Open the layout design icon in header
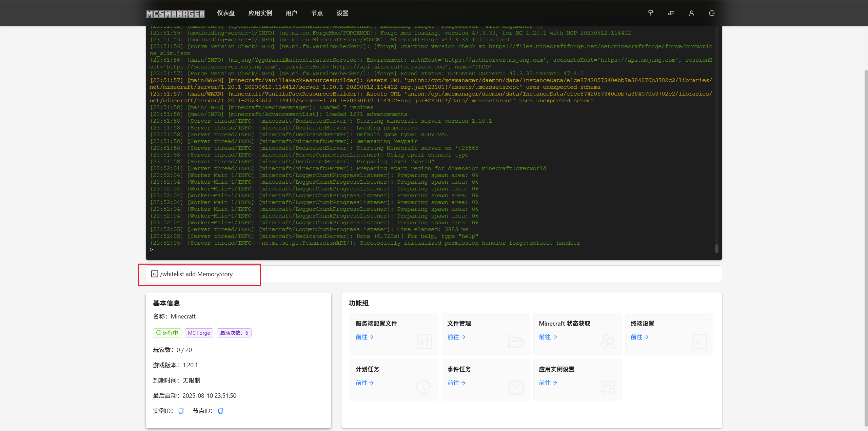Viewport: 868px width, 431px height. click(x=671, y=13)
